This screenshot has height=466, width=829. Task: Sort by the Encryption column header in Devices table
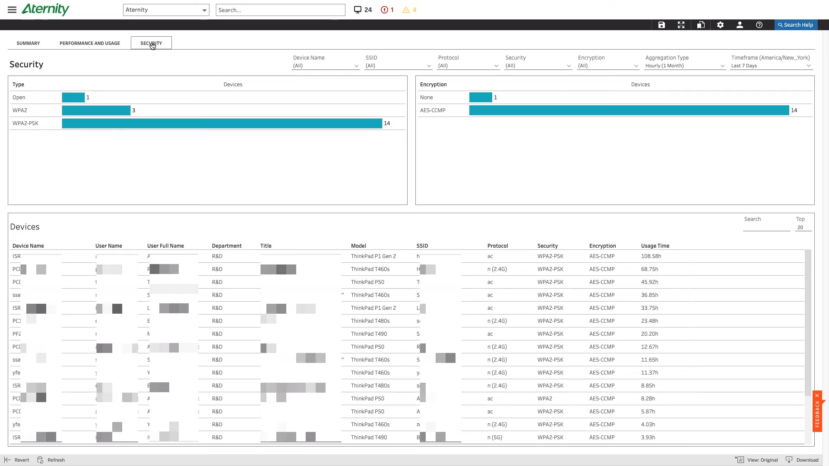coord(602,246)
